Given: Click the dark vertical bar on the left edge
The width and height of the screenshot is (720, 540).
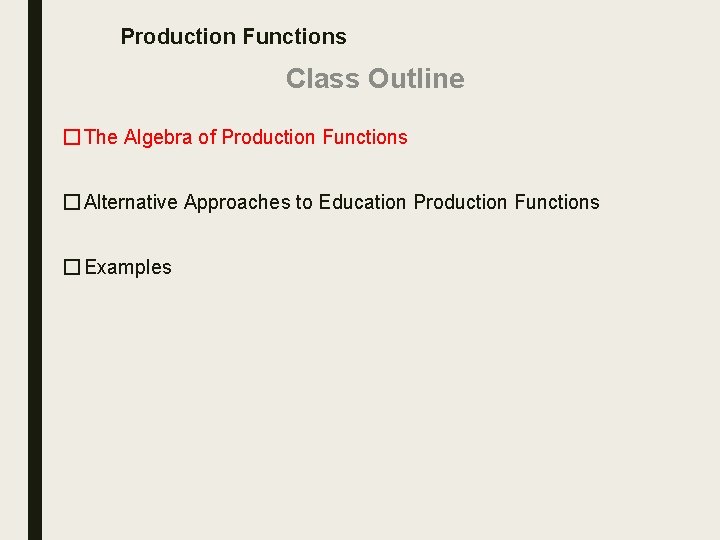Looking at the screenshot, I should point(35,270).
